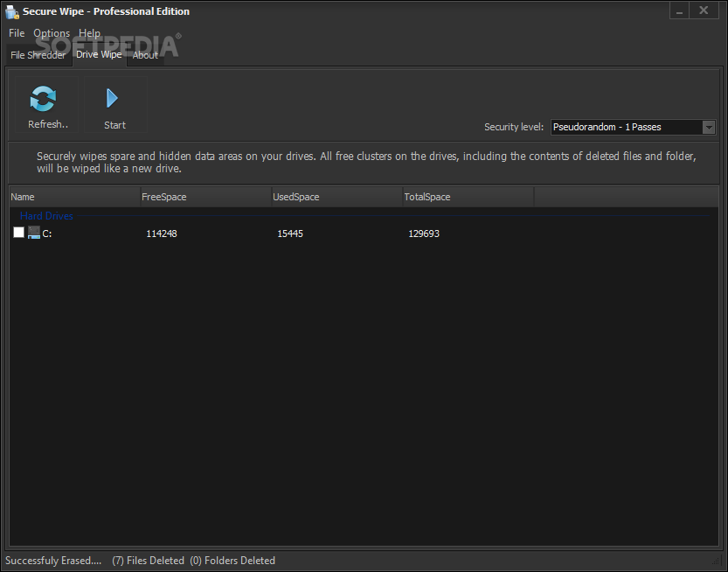Open the Help menu
Viewport: 728px width, 572px height.
90,33
